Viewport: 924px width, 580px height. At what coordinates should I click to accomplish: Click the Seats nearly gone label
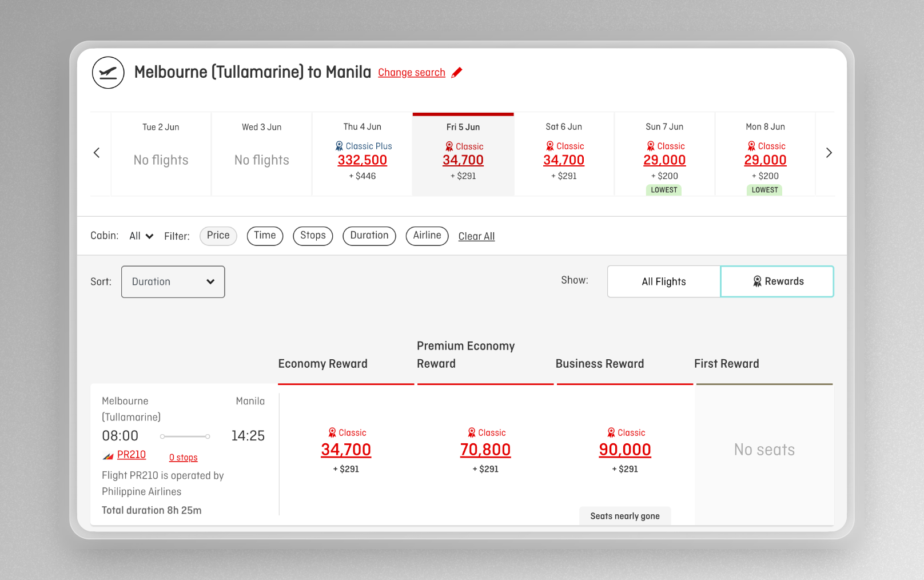(x=625, y=516)
